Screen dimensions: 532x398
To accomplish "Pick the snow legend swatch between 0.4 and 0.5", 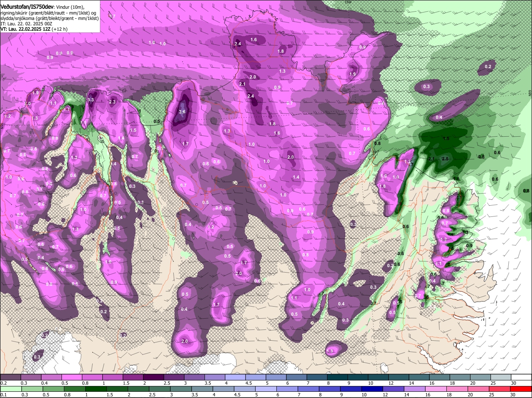I will click(51, 377).
